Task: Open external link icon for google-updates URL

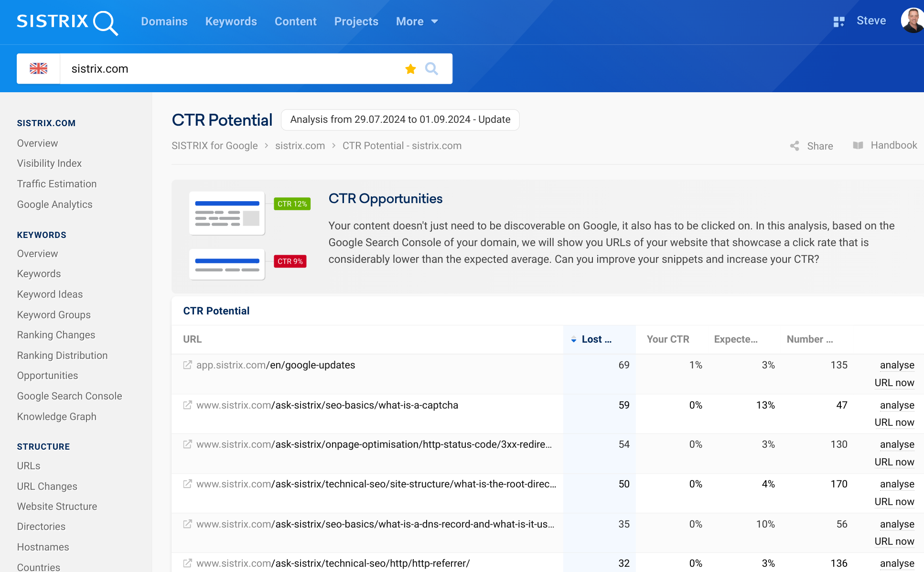Action: [188, 365]
